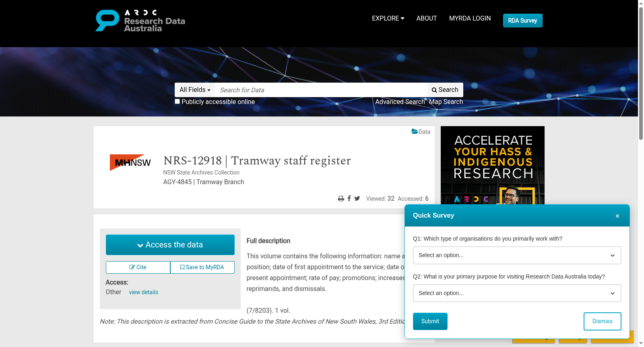Click the Full description heading

[268, 241]
